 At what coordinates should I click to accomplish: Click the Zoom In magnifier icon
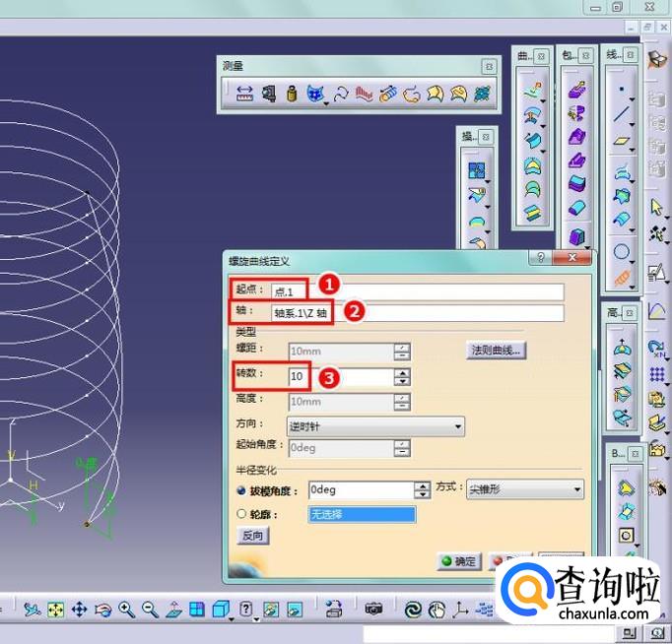click(127, 610)
